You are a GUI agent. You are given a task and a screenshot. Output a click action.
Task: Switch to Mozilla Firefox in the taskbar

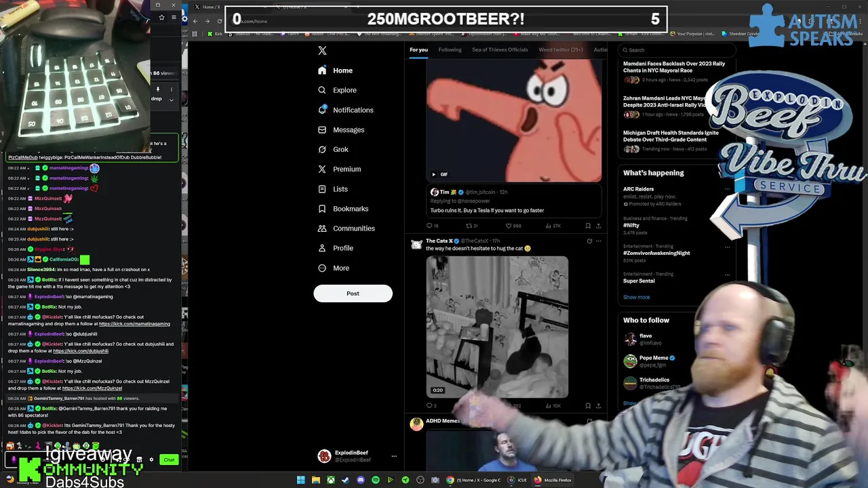point(553,480)
